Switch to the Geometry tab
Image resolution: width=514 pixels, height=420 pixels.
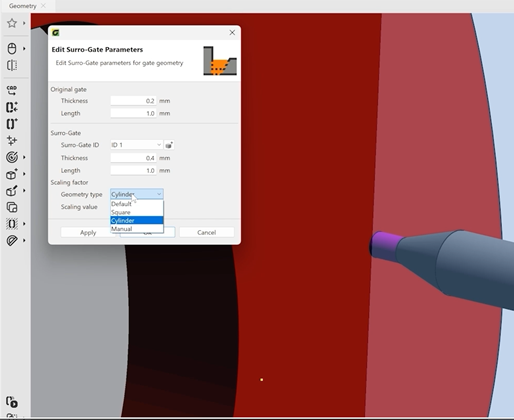(x=23, y=6)
